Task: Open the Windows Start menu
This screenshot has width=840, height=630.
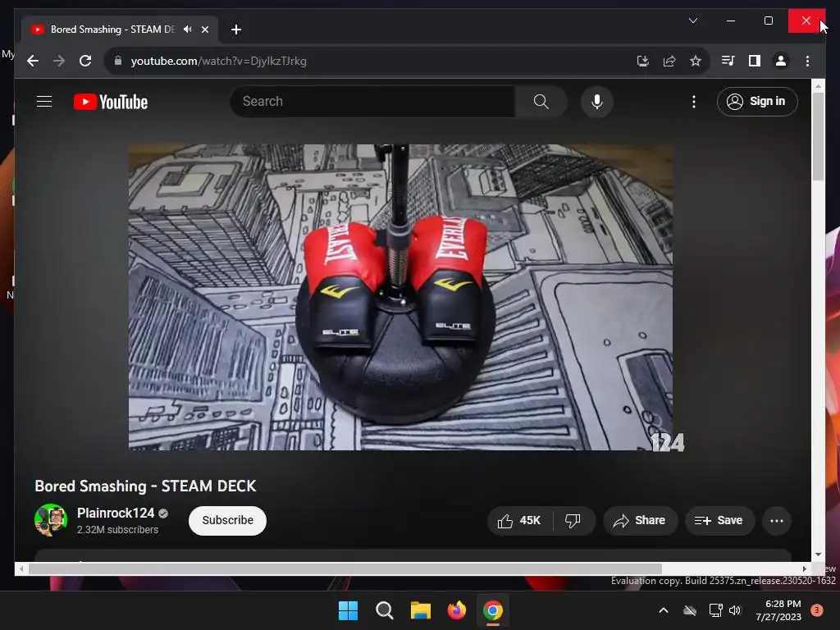Action: (x=348, y=610)
